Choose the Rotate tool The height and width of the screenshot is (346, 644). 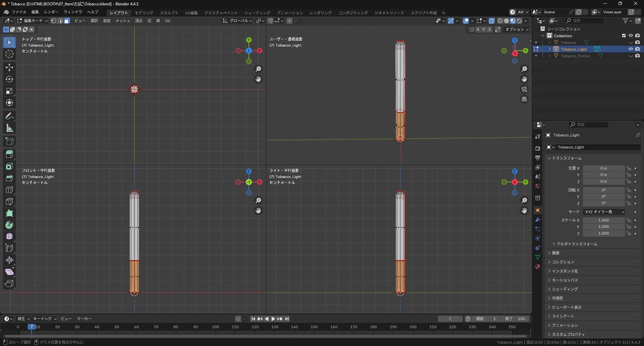coord(9,79)
